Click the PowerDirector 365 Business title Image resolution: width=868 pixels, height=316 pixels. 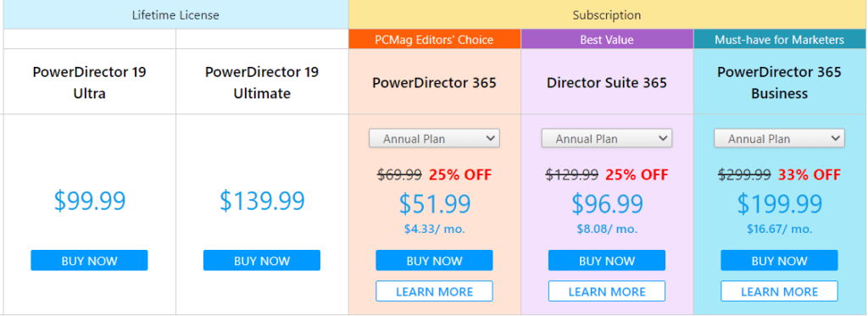pyautogui.click(x=779, y=83)
